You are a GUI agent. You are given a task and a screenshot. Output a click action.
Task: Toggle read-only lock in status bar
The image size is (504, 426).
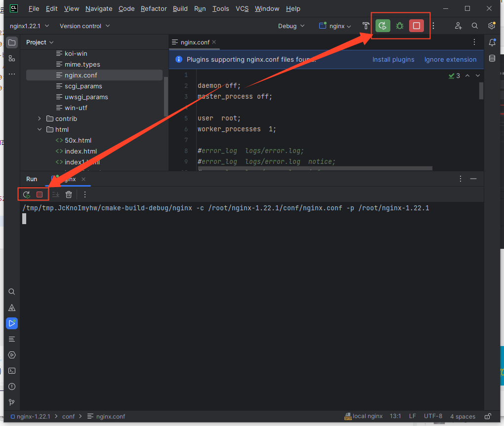[488, 416]
